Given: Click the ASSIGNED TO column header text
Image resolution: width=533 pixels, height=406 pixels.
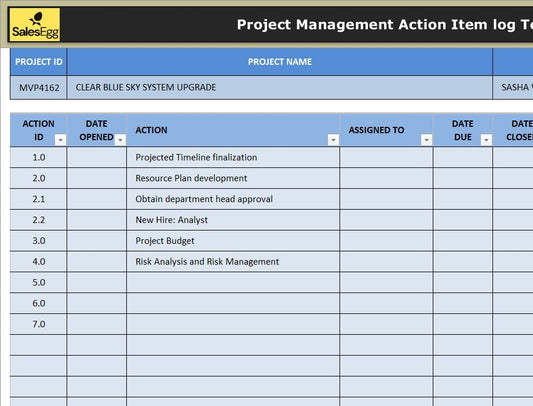Looking at the screenshot, I should [x=376, y=130].
